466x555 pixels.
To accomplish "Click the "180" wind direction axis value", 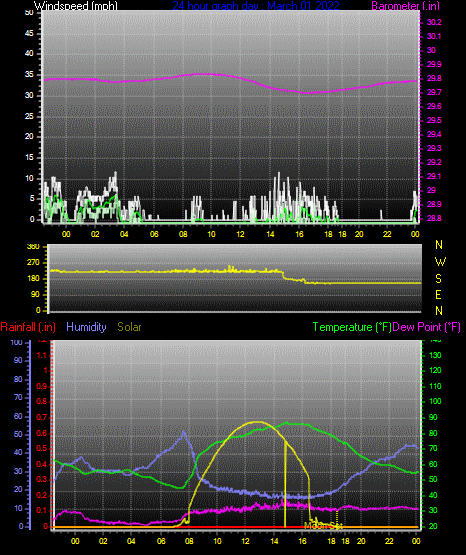I will pyautogui.click(x=33, y=279).
